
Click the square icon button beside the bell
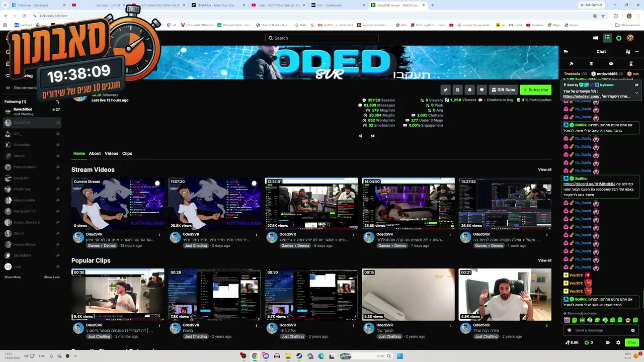click(x=457, y=90)
